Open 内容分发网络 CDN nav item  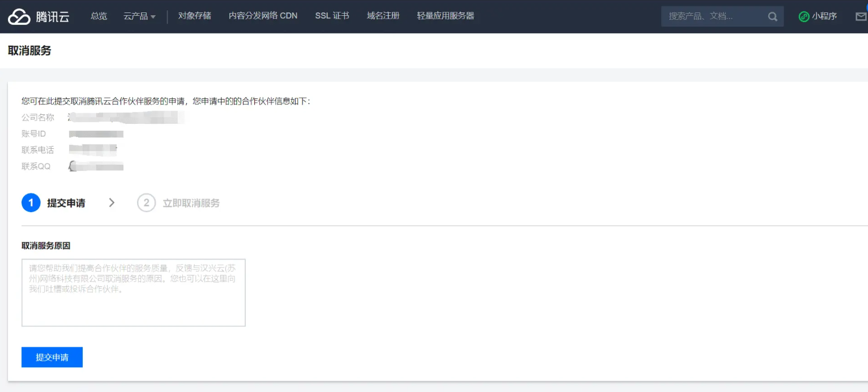point(263,16)
